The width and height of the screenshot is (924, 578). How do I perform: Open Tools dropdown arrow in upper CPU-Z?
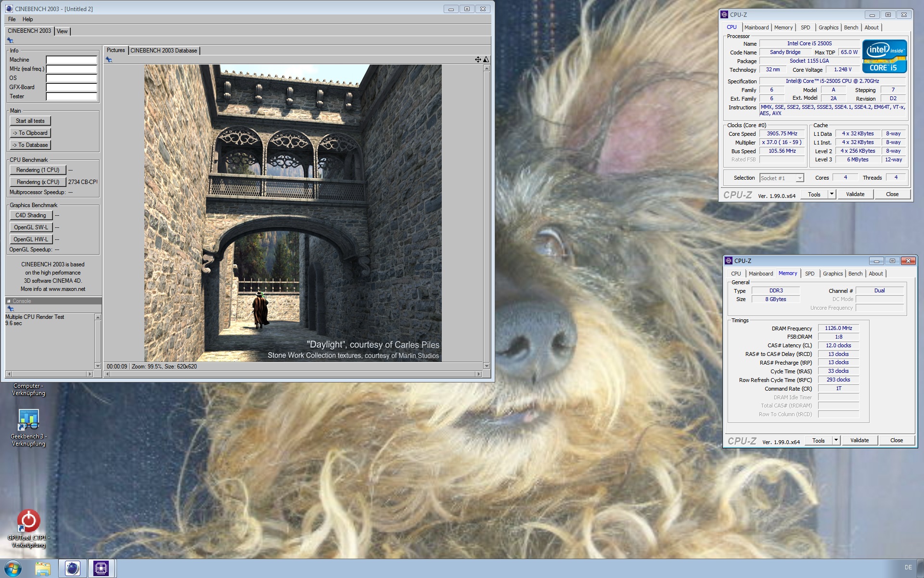(832, 194)
